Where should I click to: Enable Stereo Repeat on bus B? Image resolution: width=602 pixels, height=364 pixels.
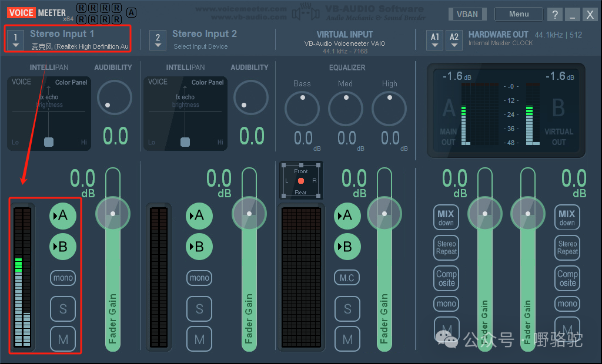[x=567, y=248]
